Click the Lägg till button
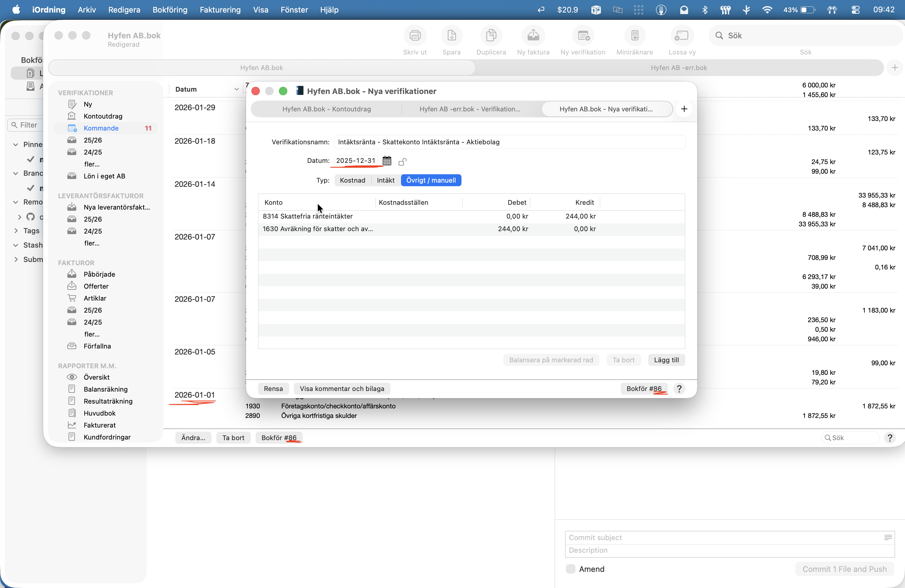The image size is (905, 588). point(666,360)
